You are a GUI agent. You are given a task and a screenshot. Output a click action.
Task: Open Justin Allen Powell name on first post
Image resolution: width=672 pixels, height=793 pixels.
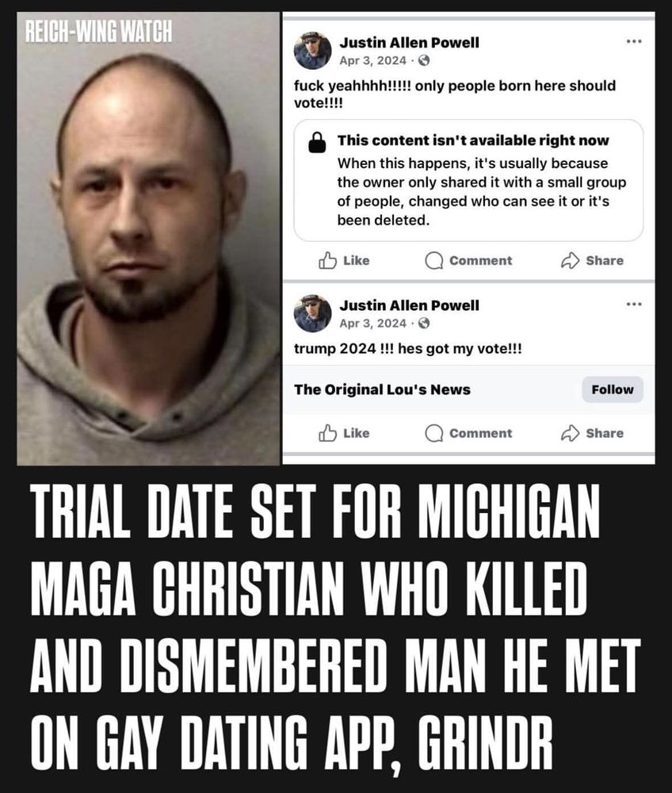coord(409,43)
